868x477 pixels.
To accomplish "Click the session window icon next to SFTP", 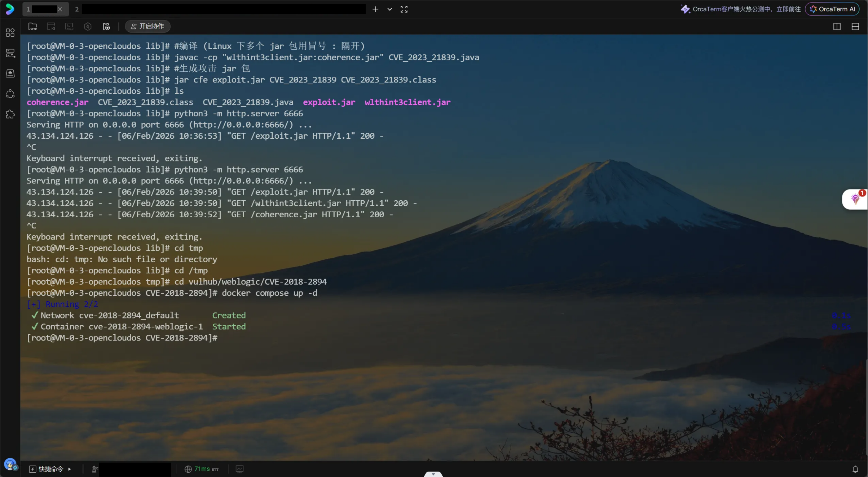I will (x=51, y=26).
